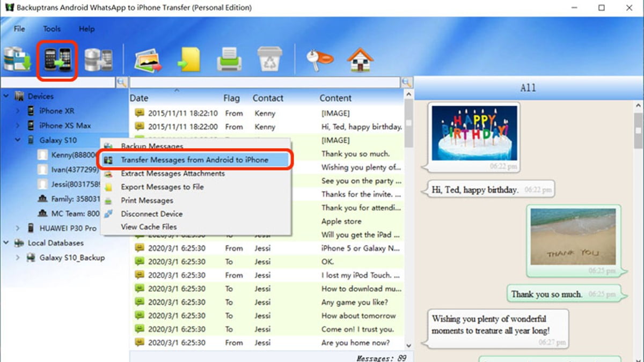Select the Galaxy S10_Backup database
The width and height of the screenshot is (644, 362).
(x=72, y=257)
